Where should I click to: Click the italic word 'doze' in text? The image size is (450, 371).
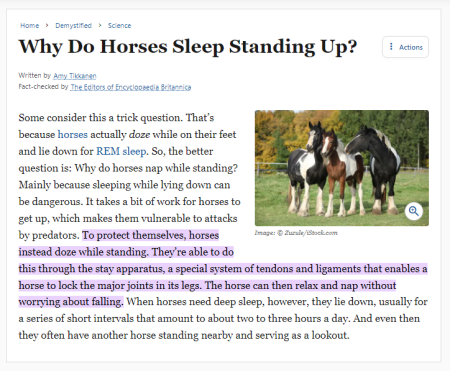139,134
